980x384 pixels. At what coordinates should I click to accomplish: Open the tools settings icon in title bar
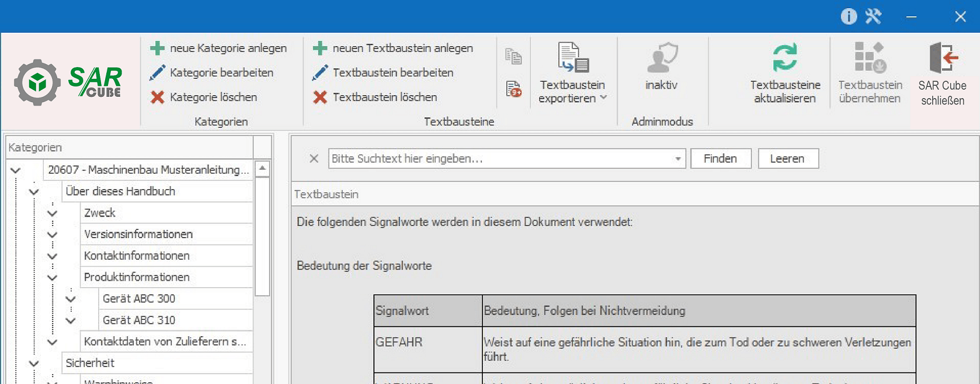pyautogui.click(x=873, y=16)
